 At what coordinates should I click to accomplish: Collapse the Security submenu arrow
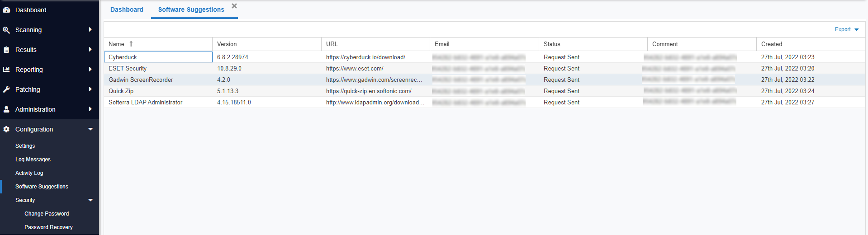[90, 200]
